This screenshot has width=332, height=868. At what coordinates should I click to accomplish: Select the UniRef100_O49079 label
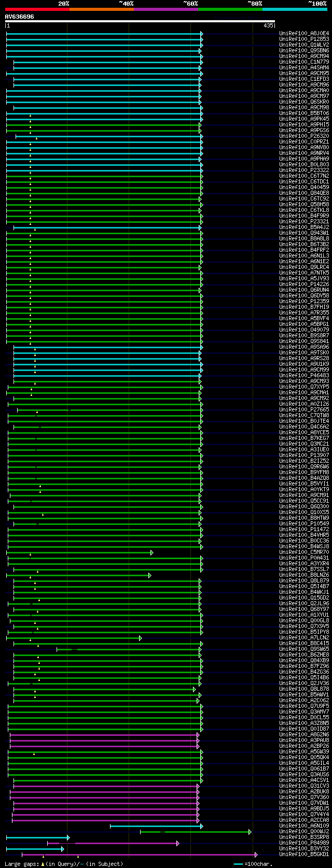(304, 330)
